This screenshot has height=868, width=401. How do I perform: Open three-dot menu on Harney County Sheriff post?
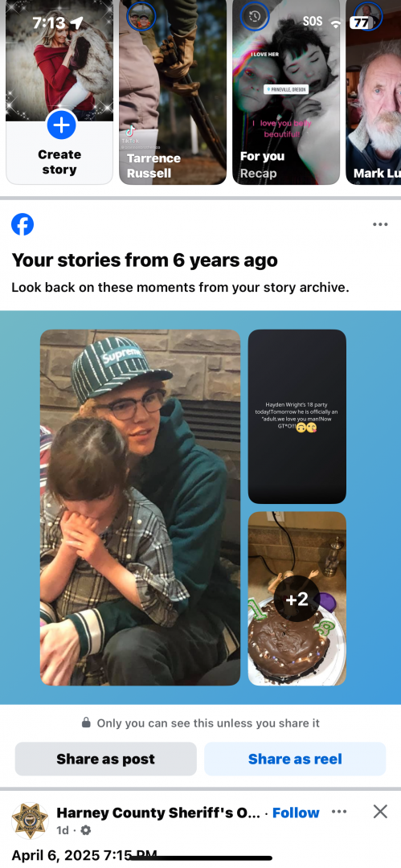coord(339,812)
